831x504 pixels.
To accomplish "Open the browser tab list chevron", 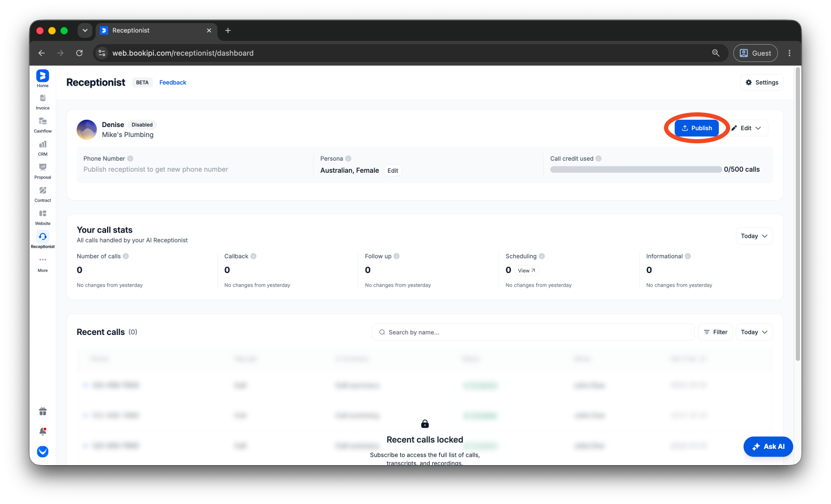I will tap(85, 30).
